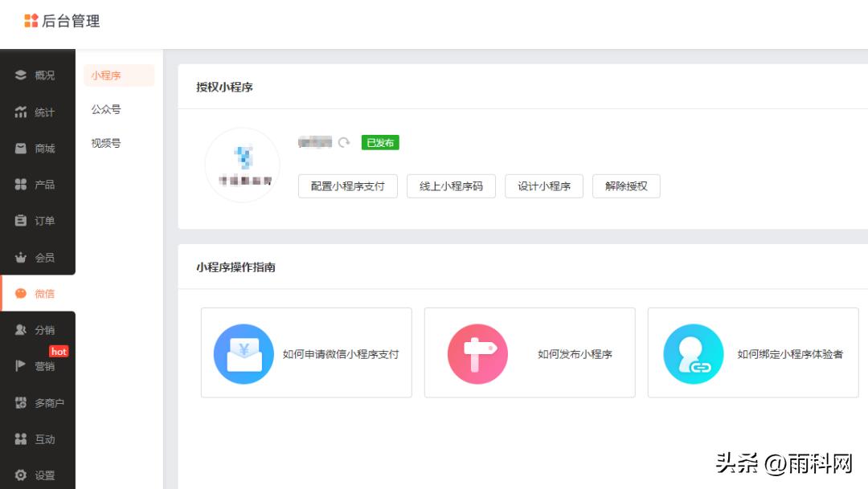Open the 订单 orders icon

pyautogui.click(x=21, y=220)
